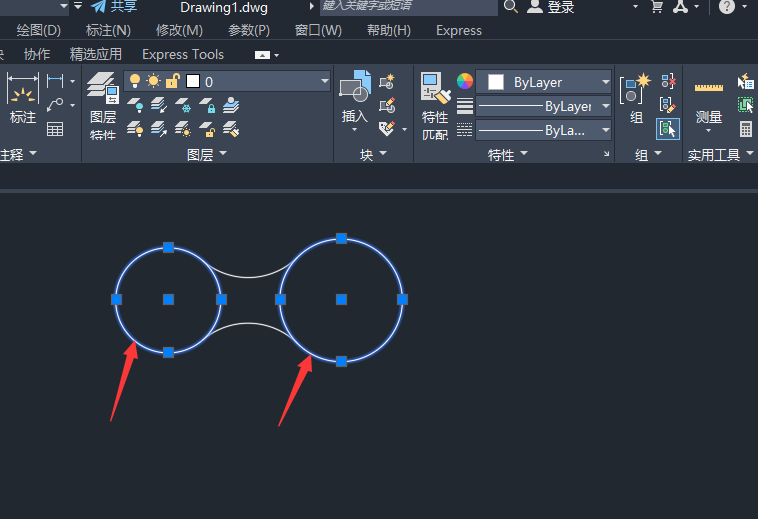The image size is (758, 519).
Task: Click the 特性匹配 match properties tool
Action: click(435, 106)
